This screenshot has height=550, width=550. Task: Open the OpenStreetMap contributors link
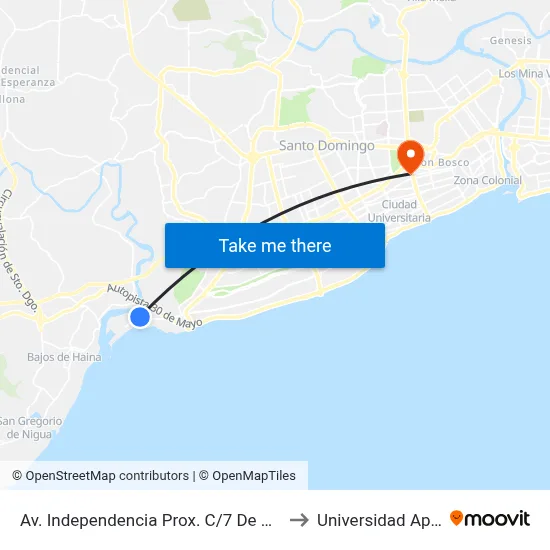tap(100, 476)
